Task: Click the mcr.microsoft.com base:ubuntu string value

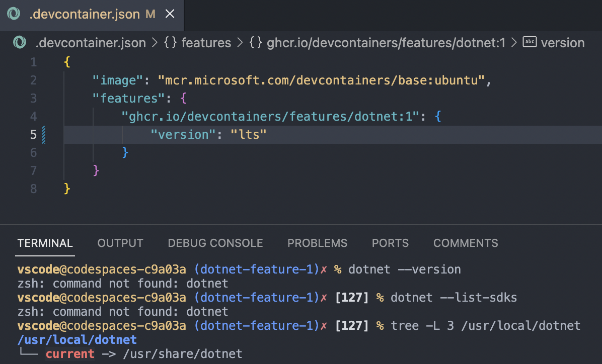Action: tap(321, 80)
